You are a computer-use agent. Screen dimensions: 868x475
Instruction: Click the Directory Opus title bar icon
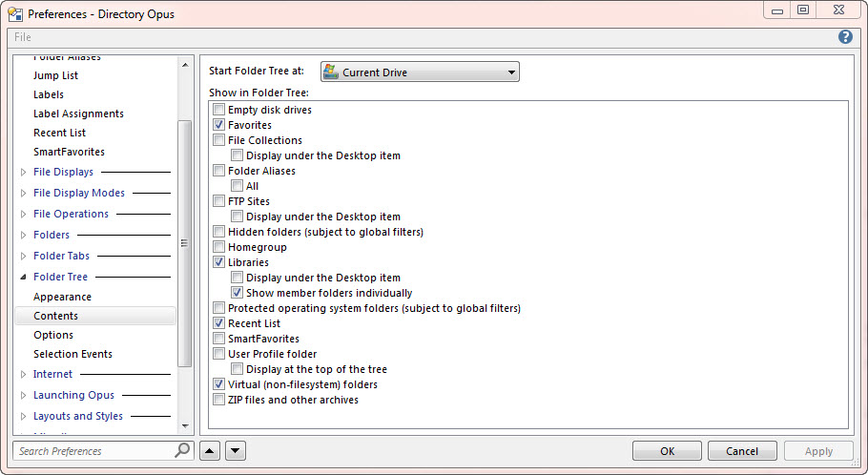(x=15, y=13)
